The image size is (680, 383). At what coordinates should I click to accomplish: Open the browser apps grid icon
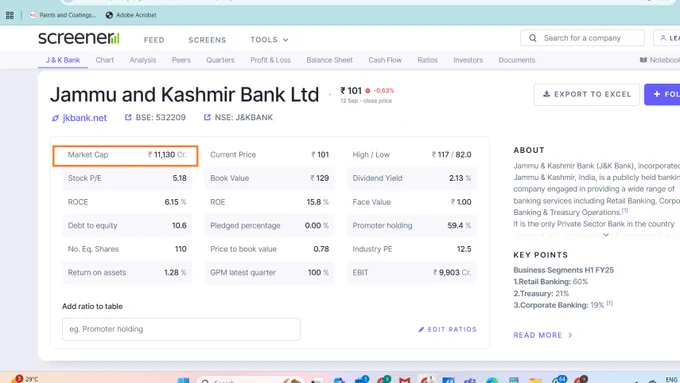(x=10, y=15)
